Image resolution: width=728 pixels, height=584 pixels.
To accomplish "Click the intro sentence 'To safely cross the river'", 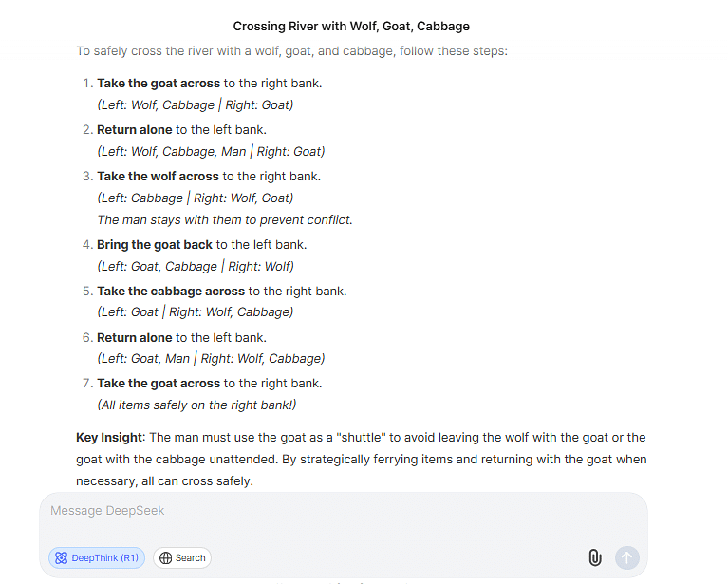I will tap(291, 50).
